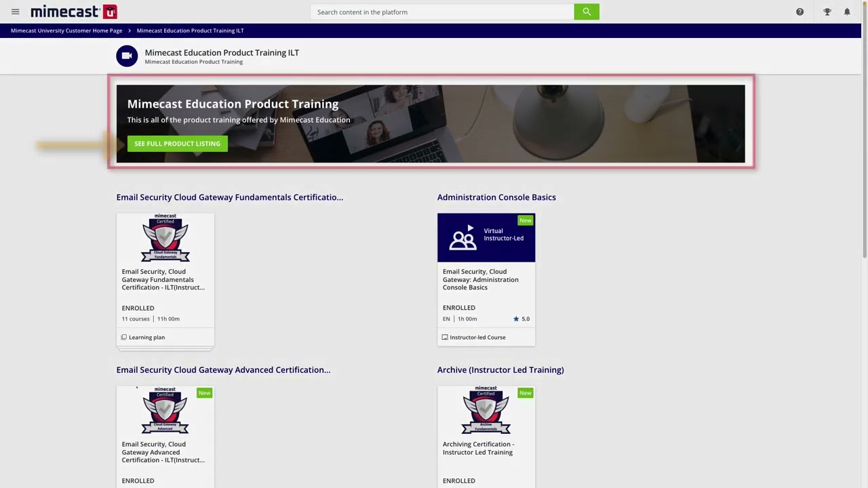Image resolution: width=868 pixels, height=488 pixels.
Task: Go to Mimecast University Customer Home Page breadcrumb
Action: [x=66, y=30]
